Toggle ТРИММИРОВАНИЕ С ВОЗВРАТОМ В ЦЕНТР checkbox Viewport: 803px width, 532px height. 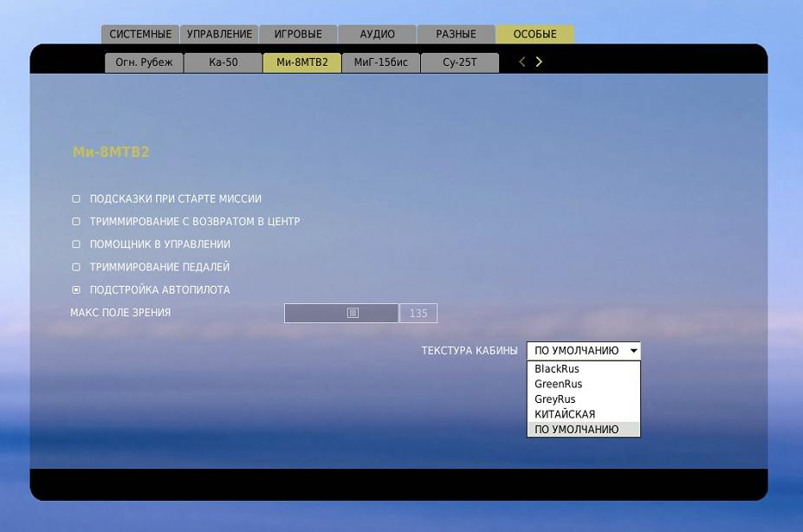(76, 222)
